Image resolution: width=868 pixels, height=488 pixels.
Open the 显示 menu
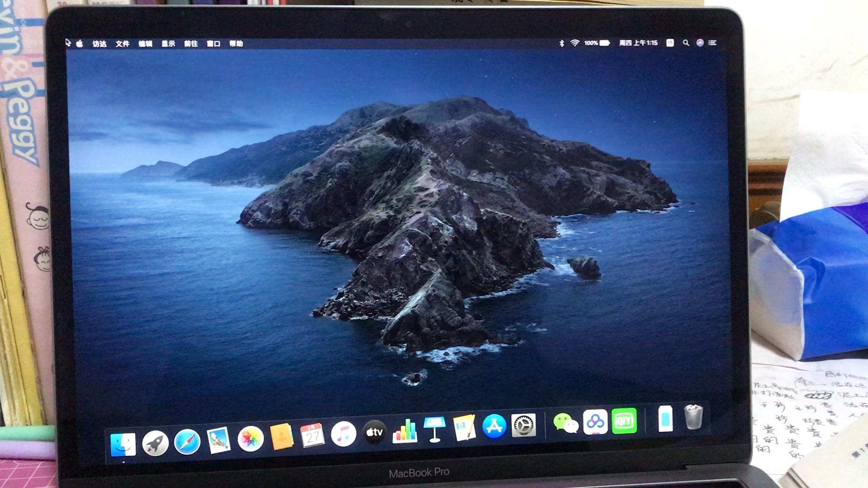[168, 44]
